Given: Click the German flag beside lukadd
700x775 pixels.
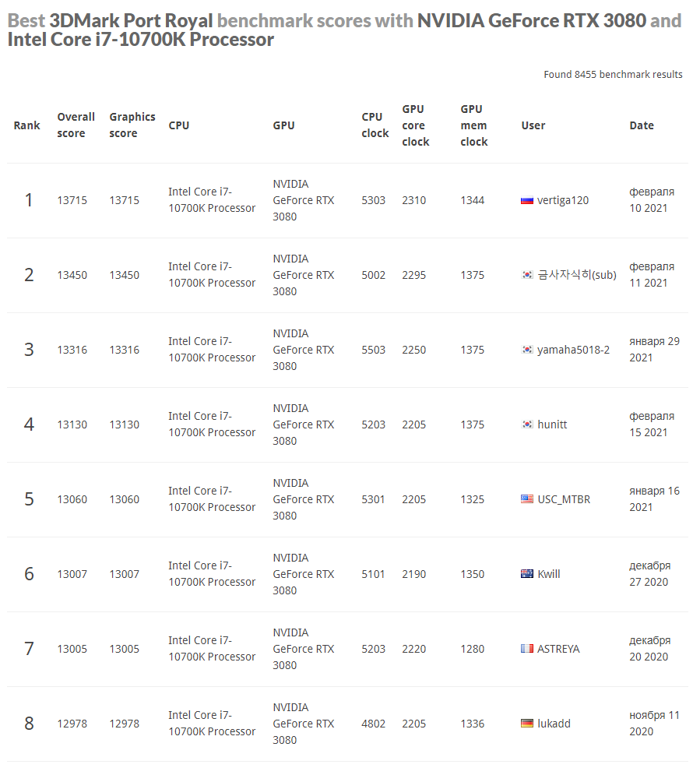Looking at the screenshot, I should [x=527, y=724].
